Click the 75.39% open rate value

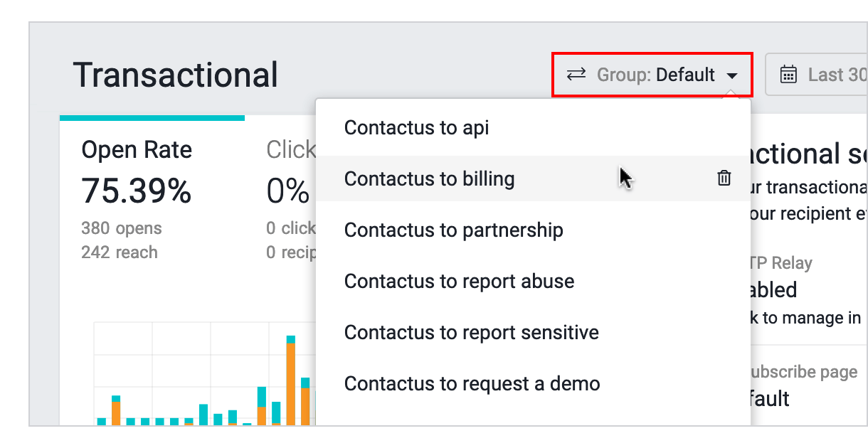137,191
